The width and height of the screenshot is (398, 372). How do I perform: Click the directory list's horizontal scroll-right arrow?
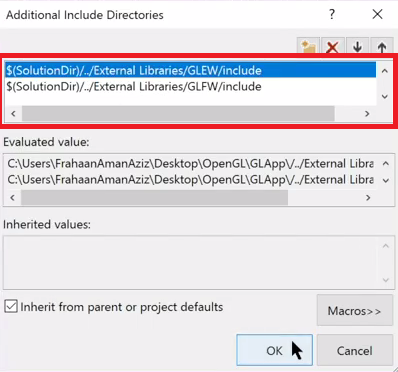point(367,114)
